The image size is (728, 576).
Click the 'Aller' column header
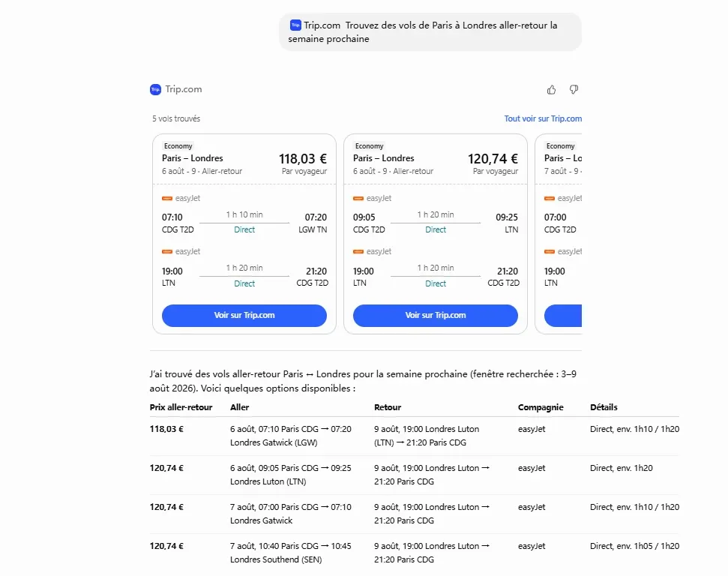[x=240, y=407]
